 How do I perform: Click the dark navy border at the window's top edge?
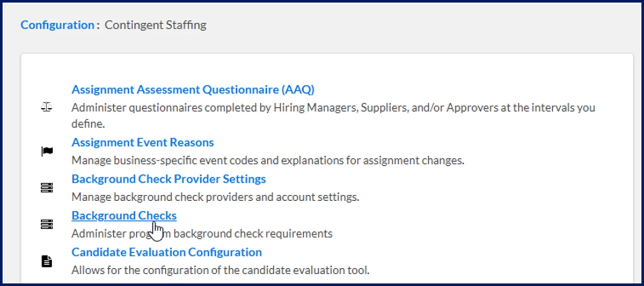tap(322, 2)
